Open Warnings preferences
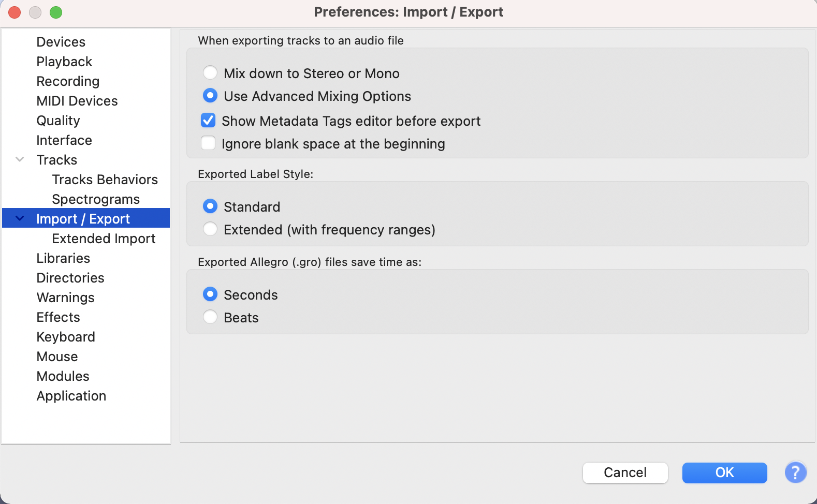 pyautogui.click(x=65, y=298)
